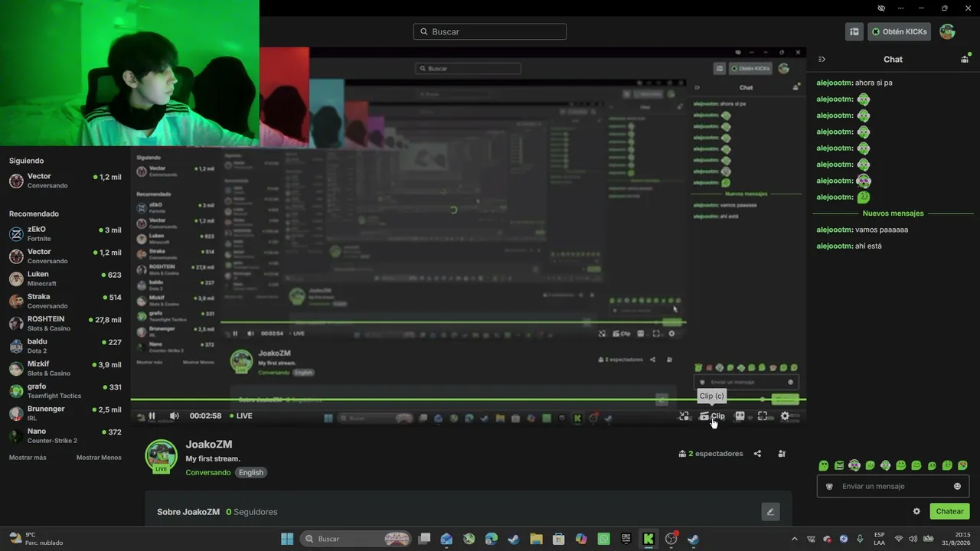This screenshot has height=551, width=980.
Task: Open the user profile avatar menu
Action: tap(947, 31)
